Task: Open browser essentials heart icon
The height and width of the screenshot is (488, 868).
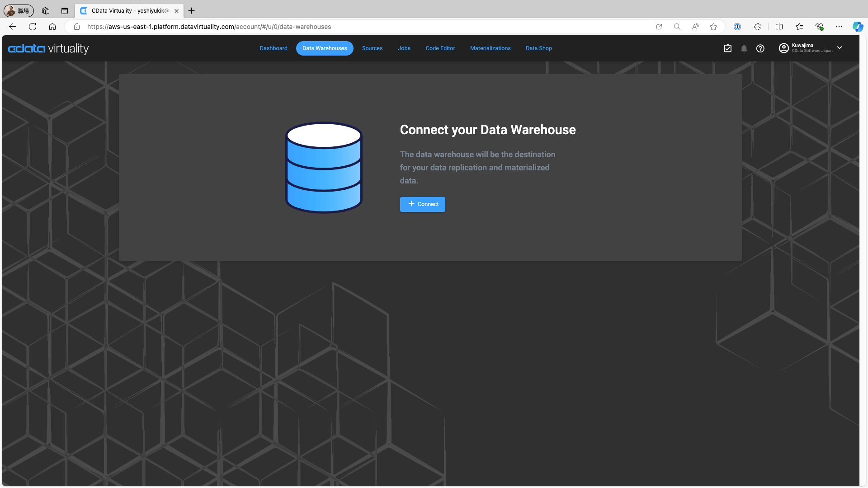Action: (x=819, y=27)
